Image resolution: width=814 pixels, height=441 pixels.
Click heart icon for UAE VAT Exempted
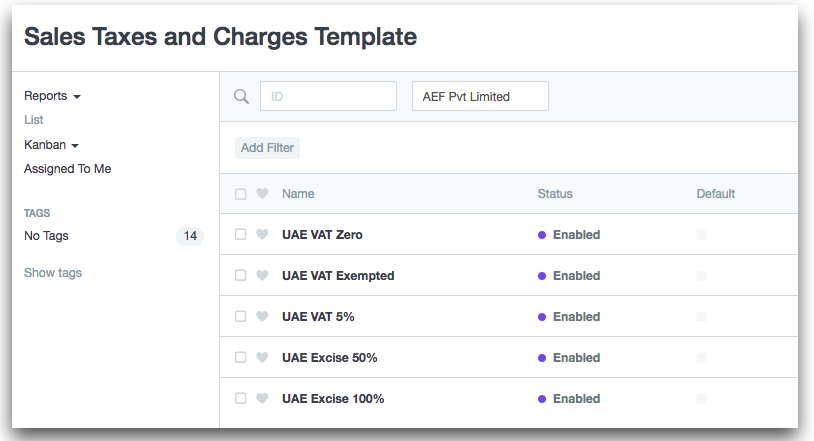point(262,276)
